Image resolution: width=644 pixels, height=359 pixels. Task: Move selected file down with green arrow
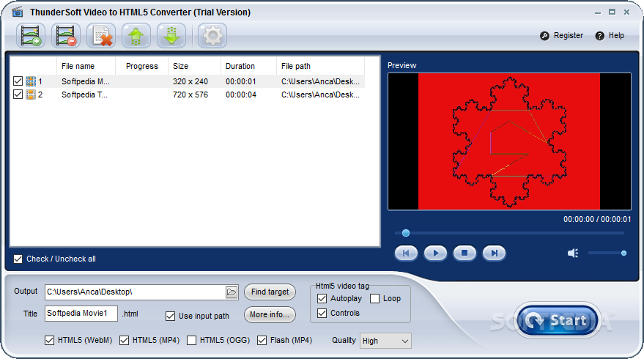click(171, 36)
